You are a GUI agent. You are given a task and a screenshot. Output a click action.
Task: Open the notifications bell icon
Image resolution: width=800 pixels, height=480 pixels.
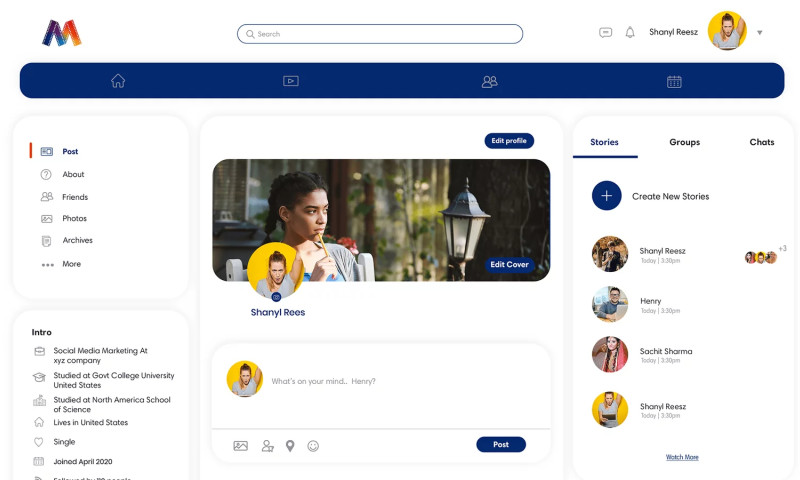[630, 32]
